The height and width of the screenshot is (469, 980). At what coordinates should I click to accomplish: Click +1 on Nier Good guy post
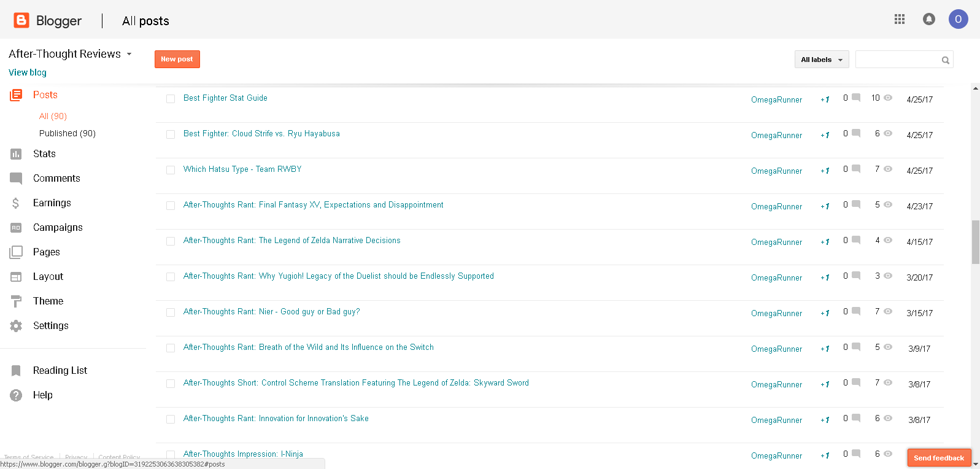tap(825, 313)
